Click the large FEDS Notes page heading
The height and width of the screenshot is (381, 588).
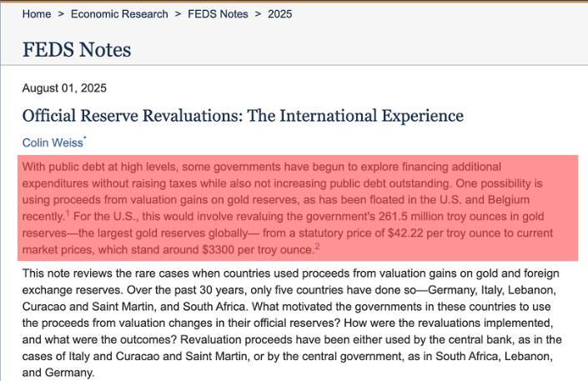tap(77, 51)
